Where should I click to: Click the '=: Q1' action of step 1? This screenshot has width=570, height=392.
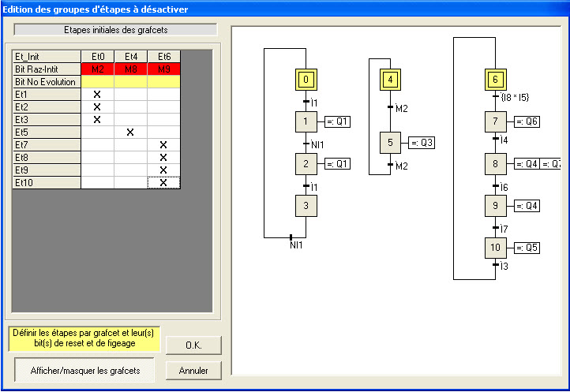pyautogui.click(x=337, y=121)
